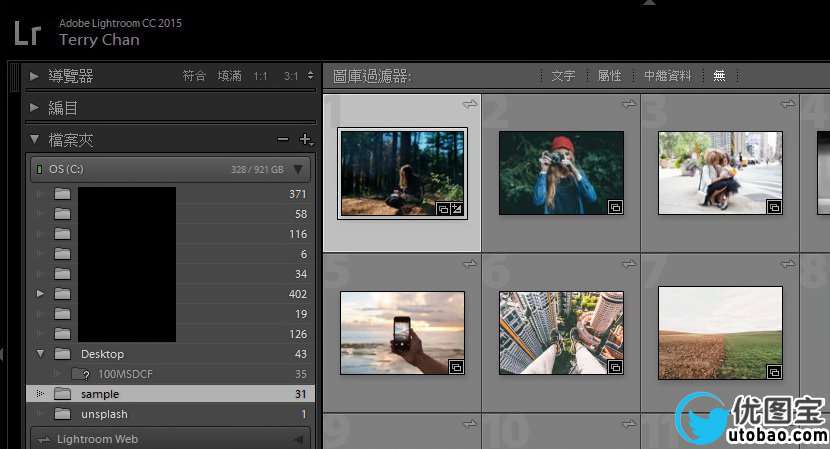Select the 文字 text filter tab
This screenshot has height=449, width=830.
point(563,76)
